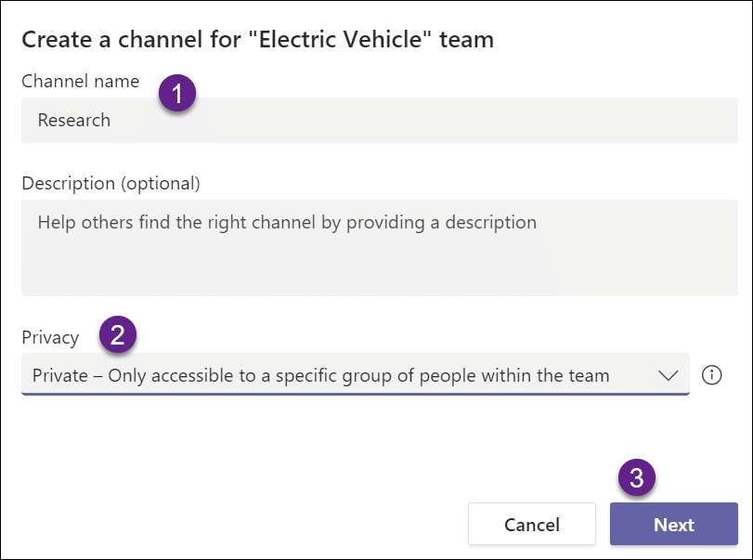This screenshot has height=560, width=753.
Task: Click the purple badge numbered 3
Action: tap(634, 476)
